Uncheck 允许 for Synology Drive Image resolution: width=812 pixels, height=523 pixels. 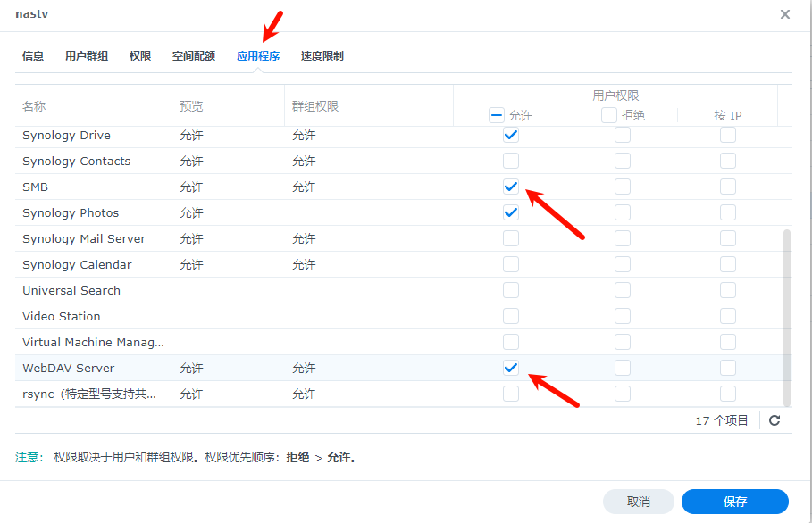[511, 135]
